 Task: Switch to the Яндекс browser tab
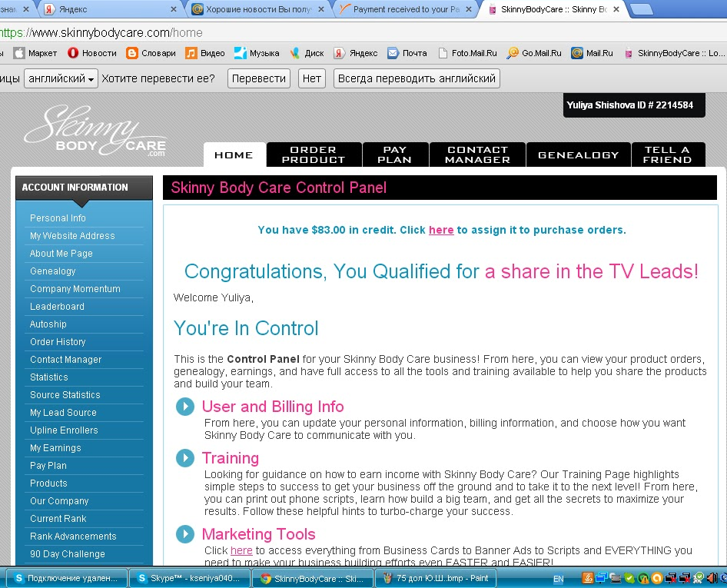coord(108,9)
